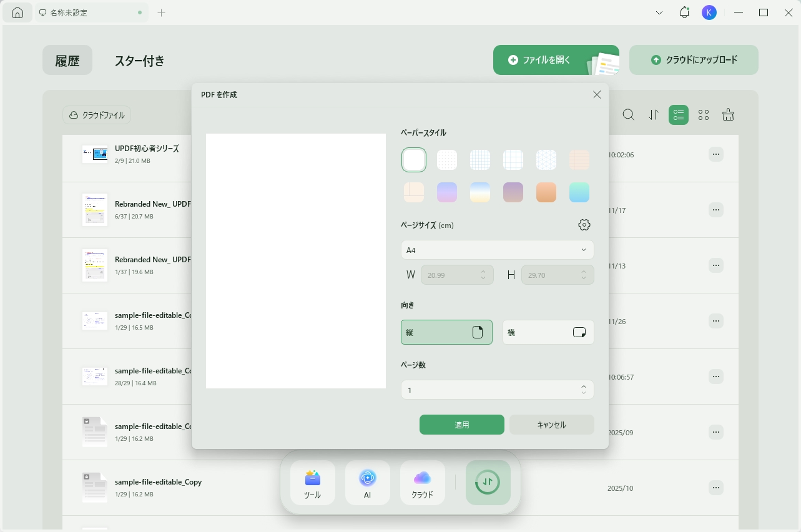The image size is (801, 532).
Task: Click the ページ数 input field
Action: [497, 390]
